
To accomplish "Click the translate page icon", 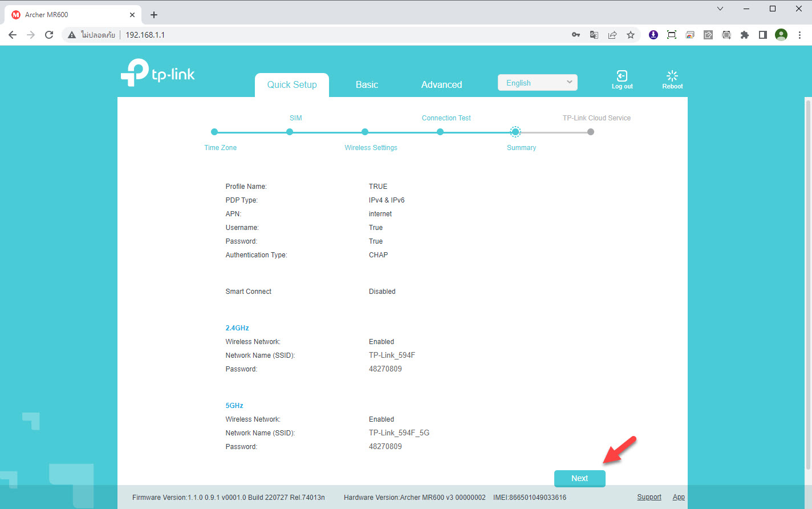I will pos(594,35).
